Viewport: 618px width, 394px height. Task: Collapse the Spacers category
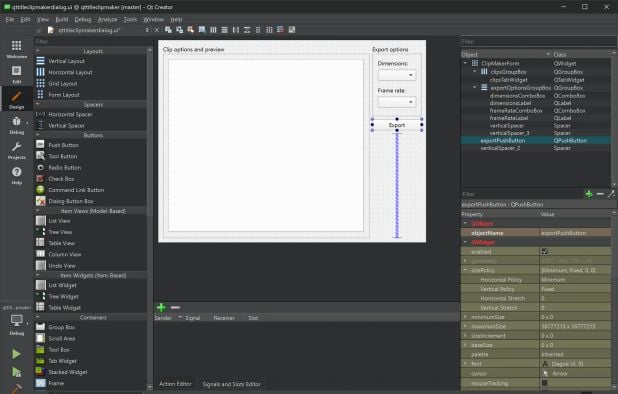coord(38,104)
